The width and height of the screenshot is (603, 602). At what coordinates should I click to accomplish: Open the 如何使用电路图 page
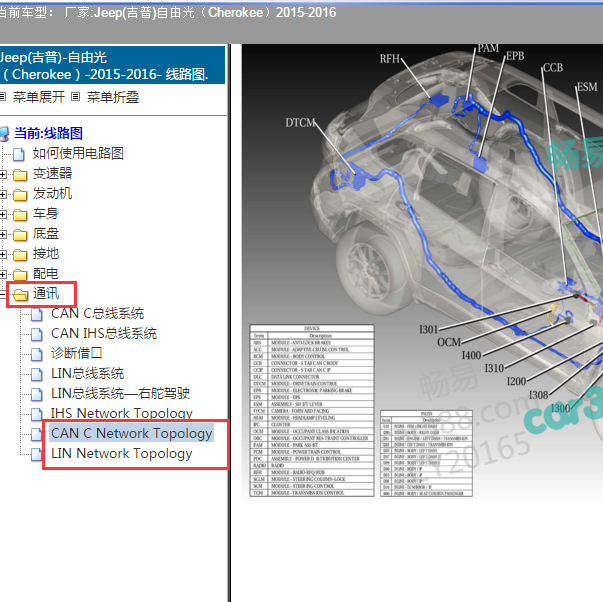pyautogui.click(x=78, y=153)
